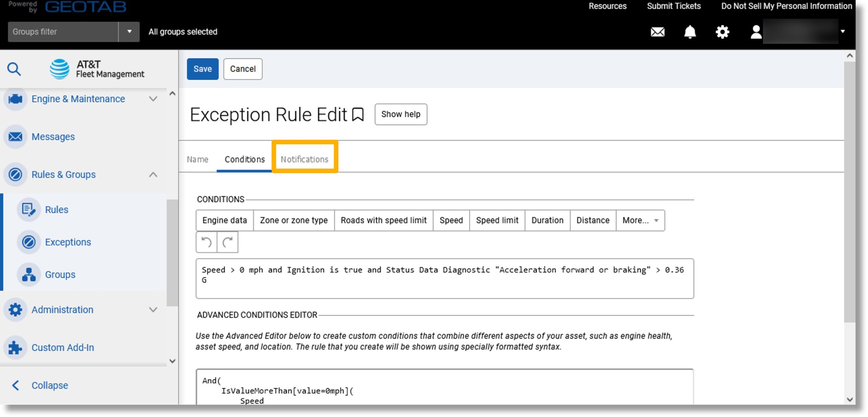Expand the Groups filter dropdown
Viewport: 868px width, 417px height.
click(129, 32)
